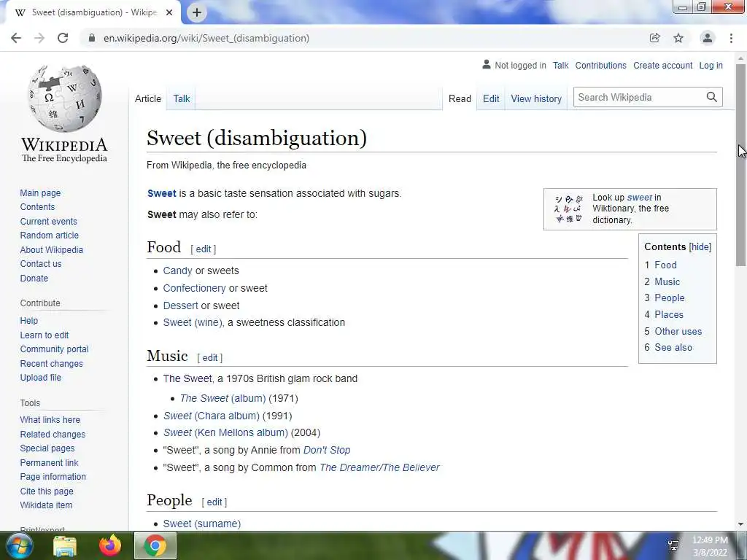The image size is (747, 560).
Task: Go to Main page in the sidebar
Action: [x=41, y=192]
